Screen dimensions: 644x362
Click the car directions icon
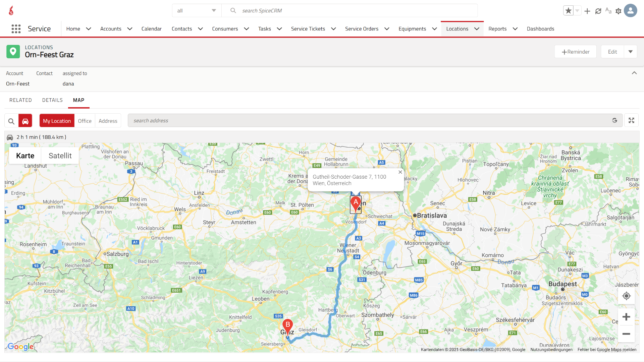tap(25, 121)
